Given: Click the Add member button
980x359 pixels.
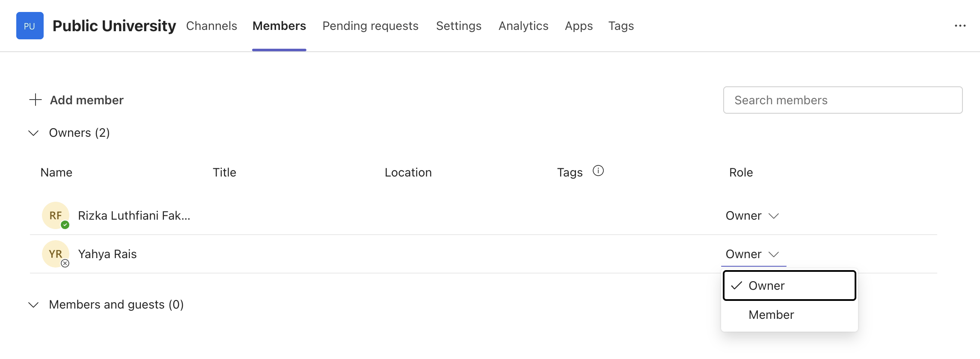Looking at the screenshot, I should (76, 100).
